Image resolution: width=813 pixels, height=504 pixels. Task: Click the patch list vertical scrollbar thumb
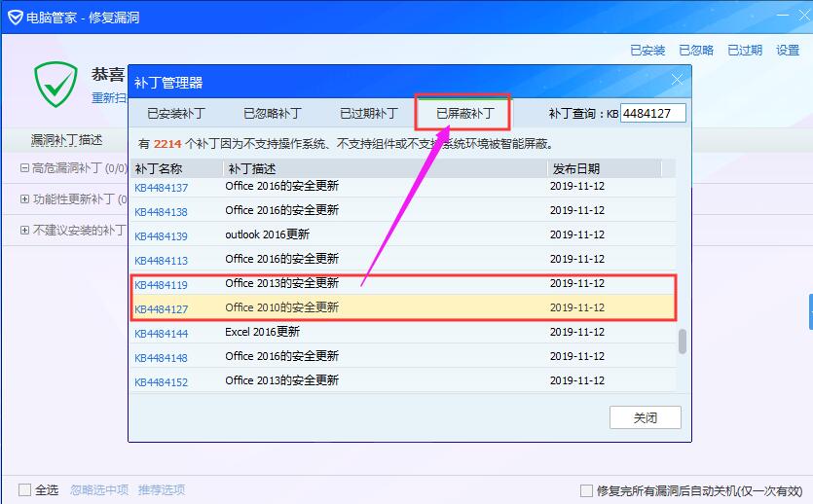point(683,342)
